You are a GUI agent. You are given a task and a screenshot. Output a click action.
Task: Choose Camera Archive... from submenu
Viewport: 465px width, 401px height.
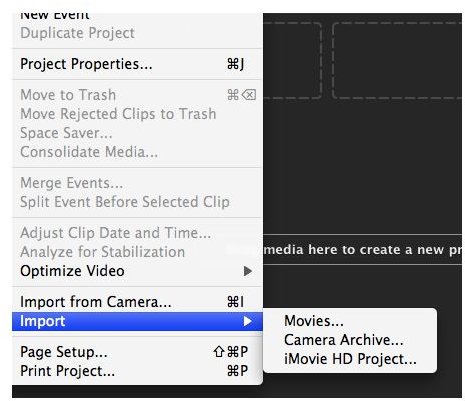(350, 340)
